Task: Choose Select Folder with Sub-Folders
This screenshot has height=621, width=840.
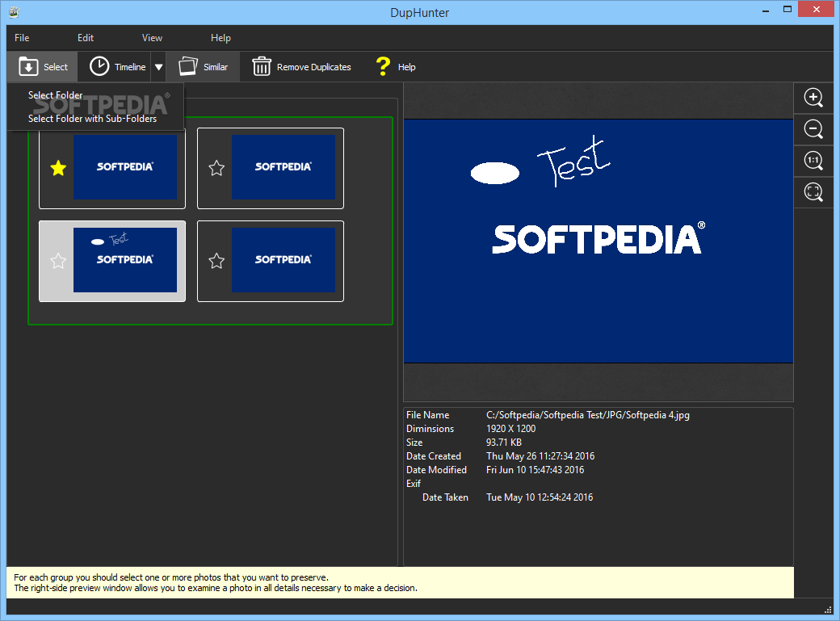Action: [x=92, y=119]
